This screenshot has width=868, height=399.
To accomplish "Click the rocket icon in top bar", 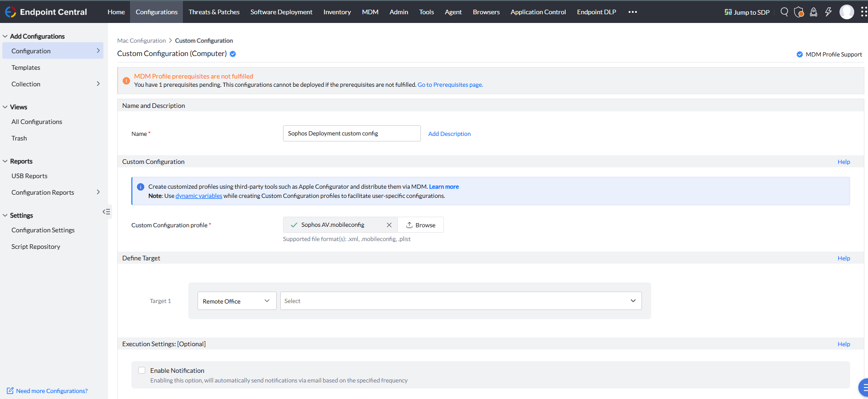I will pyautogui.click(x=813, y=12).
